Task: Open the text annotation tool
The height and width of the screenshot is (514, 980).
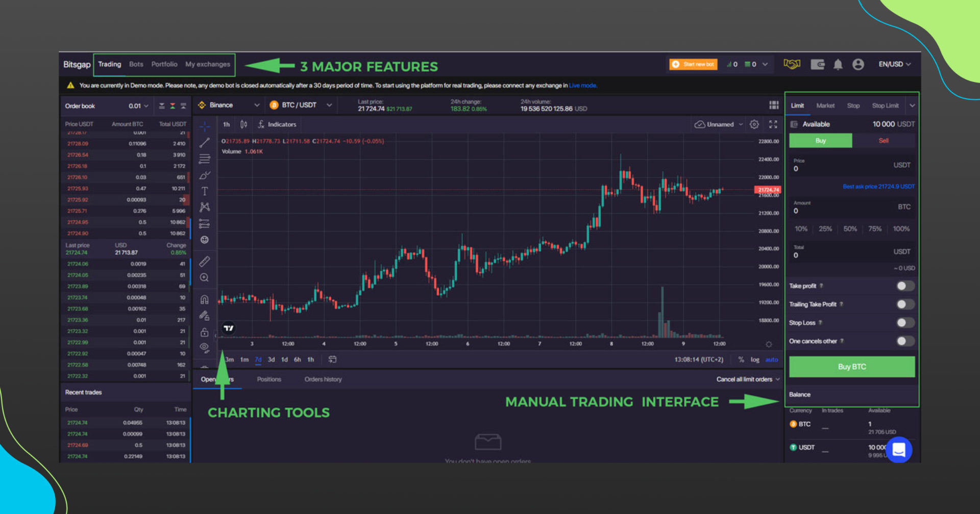Action: pyautogui.click(x=205, y=191)
